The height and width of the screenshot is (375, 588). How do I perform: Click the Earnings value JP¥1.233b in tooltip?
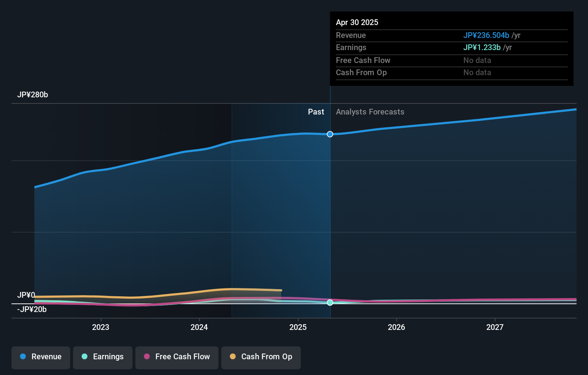tap(482, 47)
